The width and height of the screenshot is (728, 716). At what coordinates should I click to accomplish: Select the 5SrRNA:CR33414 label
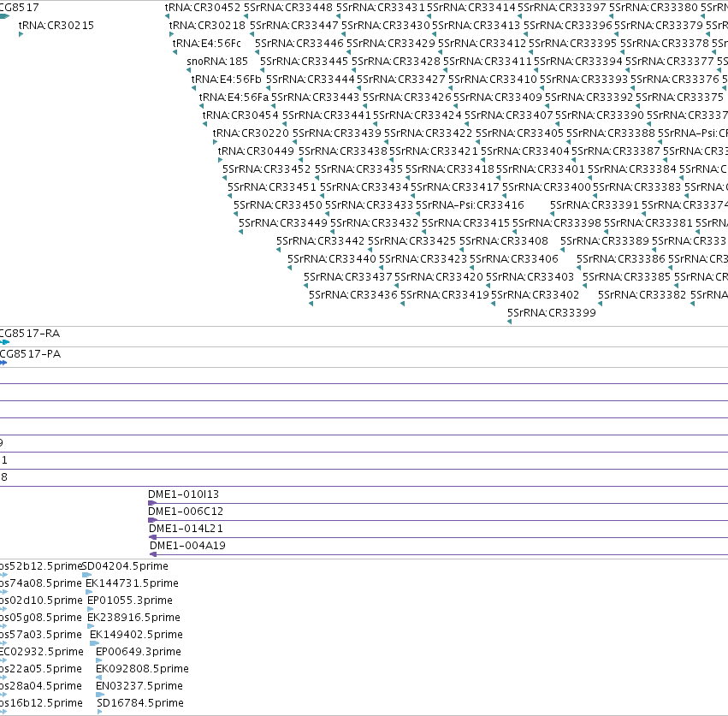coord(471,8)
